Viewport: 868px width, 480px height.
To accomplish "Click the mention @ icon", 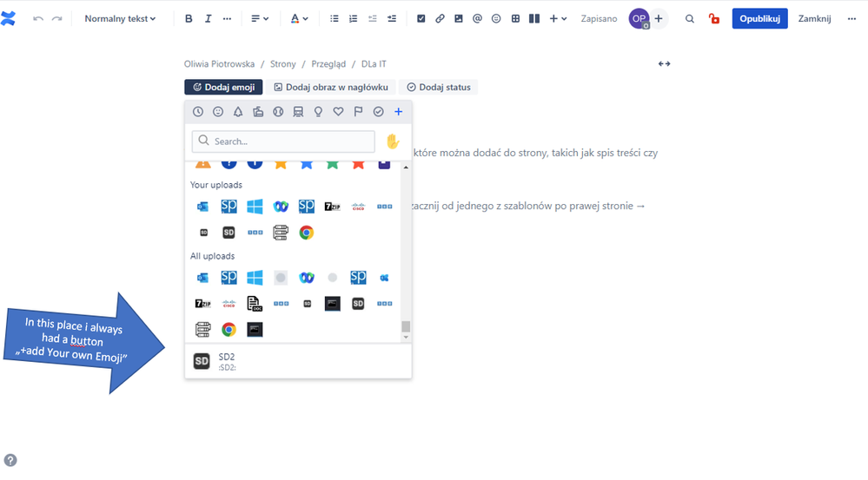I will coord(477,19).
